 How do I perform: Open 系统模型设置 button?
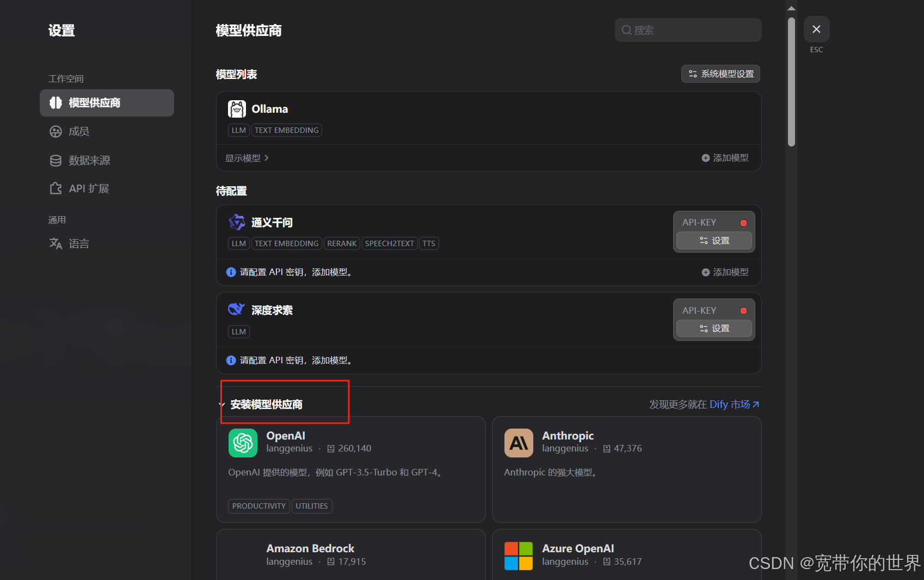[720, 74]
